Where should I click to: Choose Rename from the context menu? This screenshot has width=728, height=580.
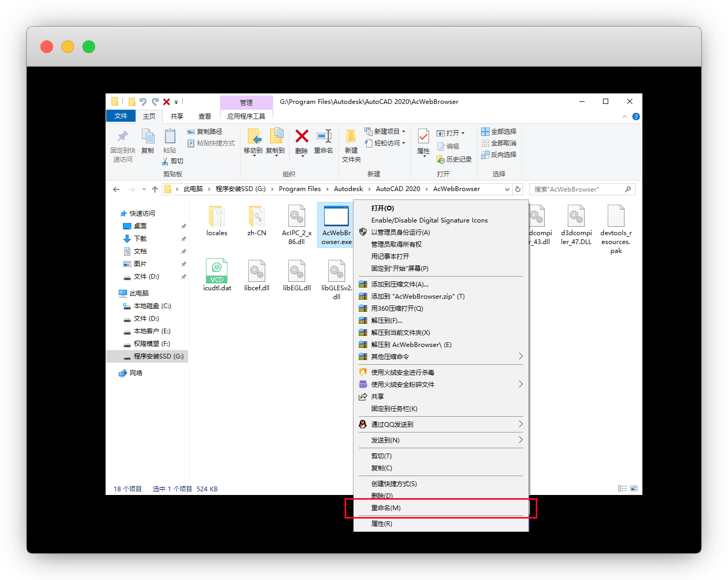click(386, 508)
